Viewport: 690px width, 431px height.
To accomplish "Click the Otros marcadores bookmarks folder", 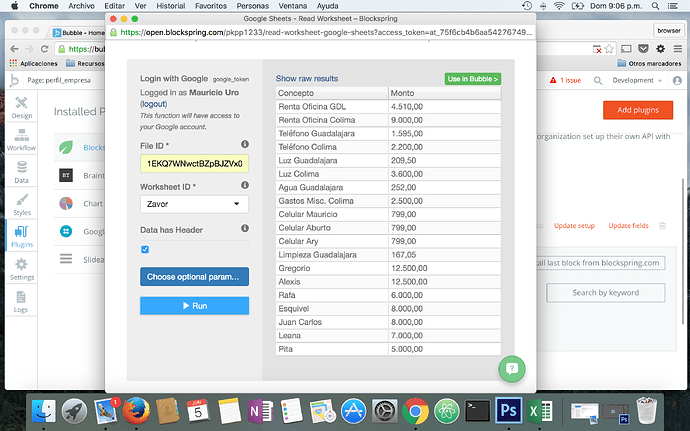I will pyautogui.click(x=649, y=63).
